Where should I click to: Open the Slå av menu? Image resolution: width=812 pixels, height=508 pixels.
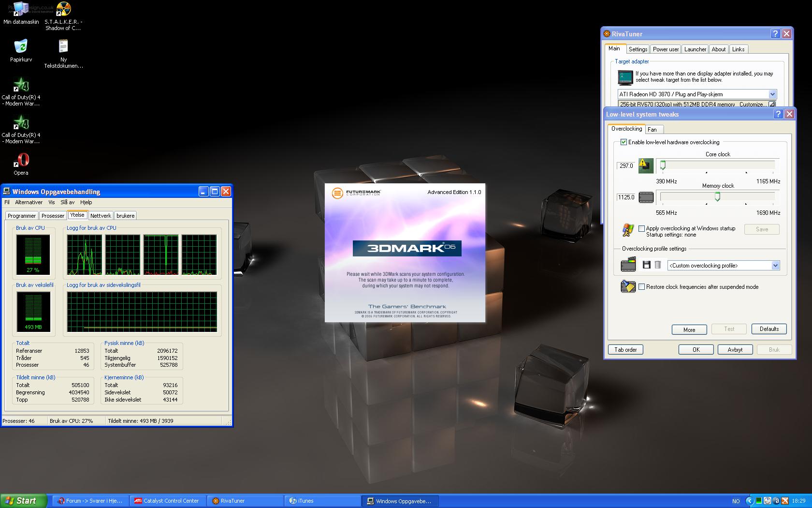[x=67, y=202]
